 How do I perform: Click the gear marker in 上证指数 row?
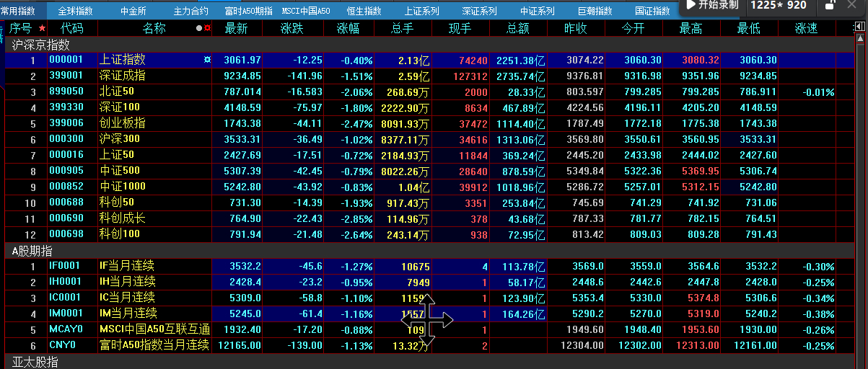(208, 60)
